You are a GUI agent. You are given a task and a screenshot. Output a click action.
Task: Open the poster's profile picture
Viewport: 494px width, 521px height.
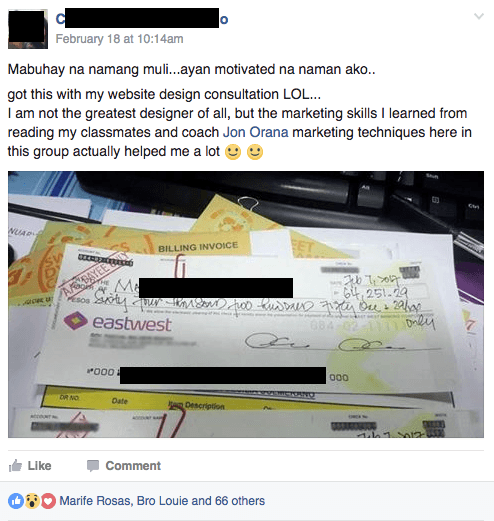point(28,29)
